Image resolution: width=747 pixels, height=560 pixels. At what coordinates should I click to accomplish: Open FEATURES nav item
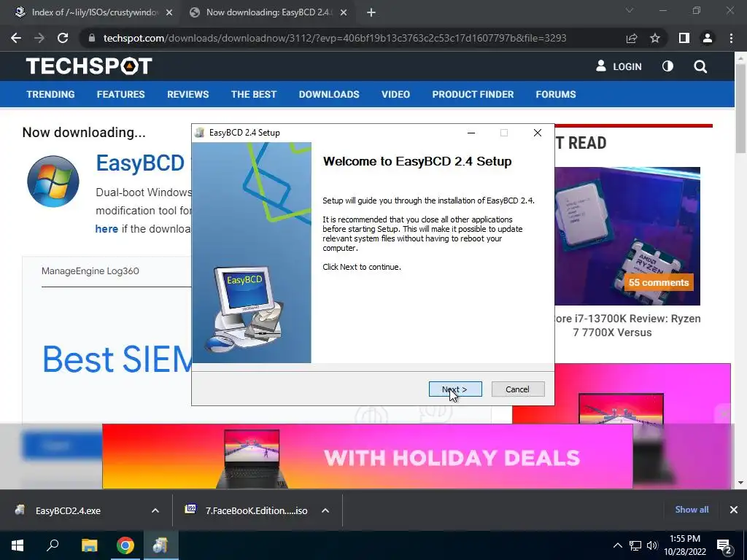[120, 94]
